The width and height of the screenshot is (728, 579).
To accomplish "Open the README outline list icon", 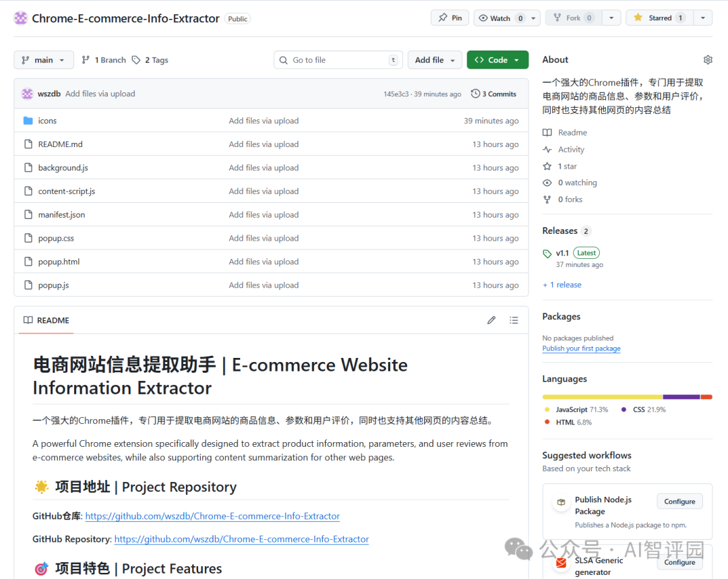I will click(514, 319).
